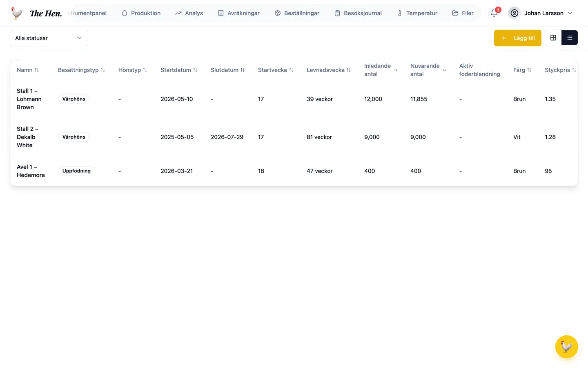The width and height of the screenshot is (588, 368).
Task: Click unit price 1.35
Action: coord(550,99)
